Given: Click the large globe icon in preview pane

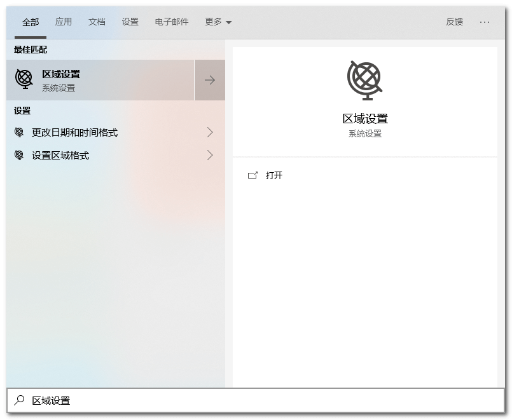Looking at the screenshot, I should point(364,80).
